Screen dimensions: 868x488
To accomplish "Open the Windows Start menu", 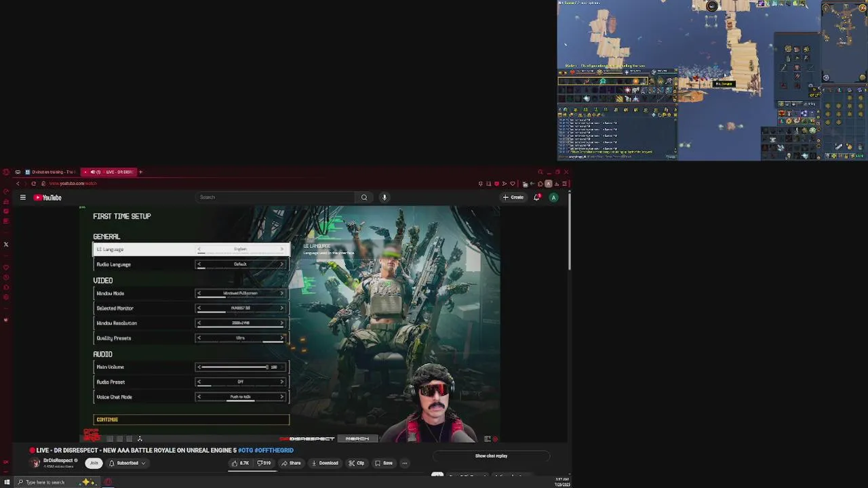I will [x=7, y=482].
